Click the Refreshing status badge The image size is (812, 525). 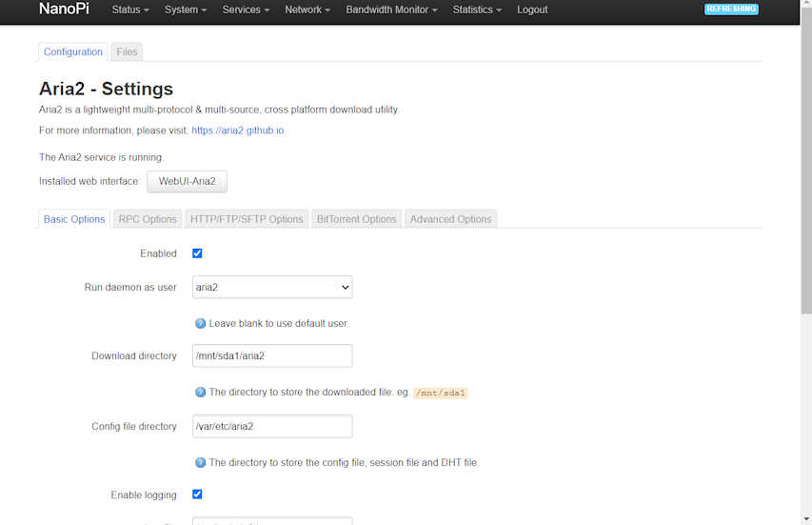[x=731, y=9]
